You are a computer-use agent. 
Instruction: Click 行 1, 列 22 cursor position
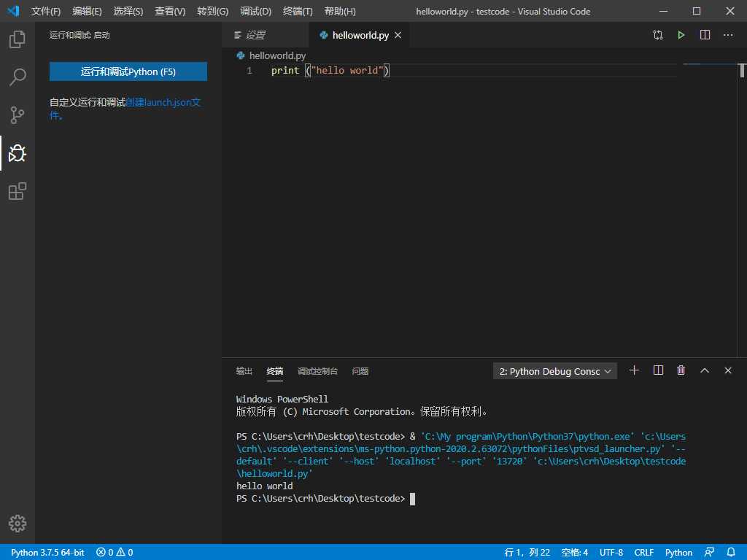point(527,553)
